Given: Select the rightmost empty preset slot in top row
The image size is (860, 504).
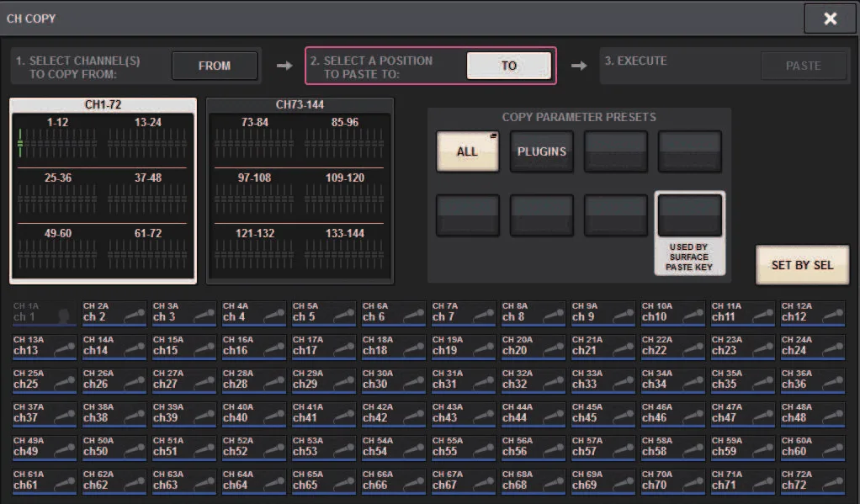Looking at the screenshot, I should (689, 151).
